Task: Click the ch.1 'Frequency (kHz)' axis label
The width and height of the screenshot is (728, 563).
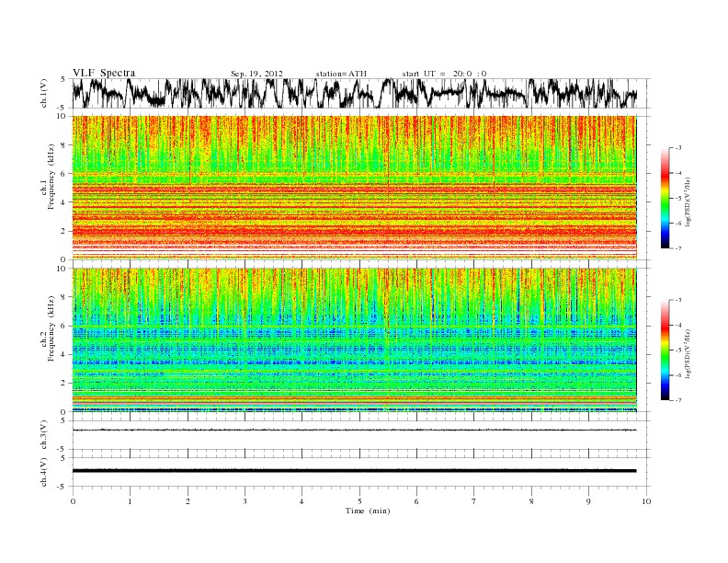Action: point(51,177)
